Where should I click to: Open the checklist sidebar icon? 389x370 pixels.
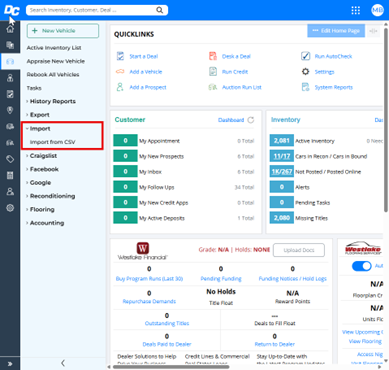click(10, 94)
